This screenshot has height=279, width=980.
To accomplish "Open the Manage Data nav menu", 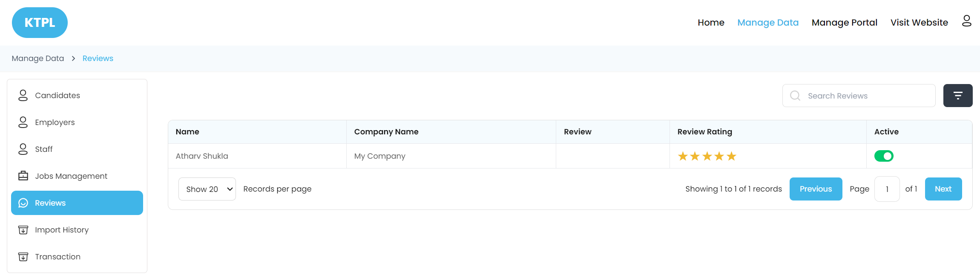I will point(767,23).
